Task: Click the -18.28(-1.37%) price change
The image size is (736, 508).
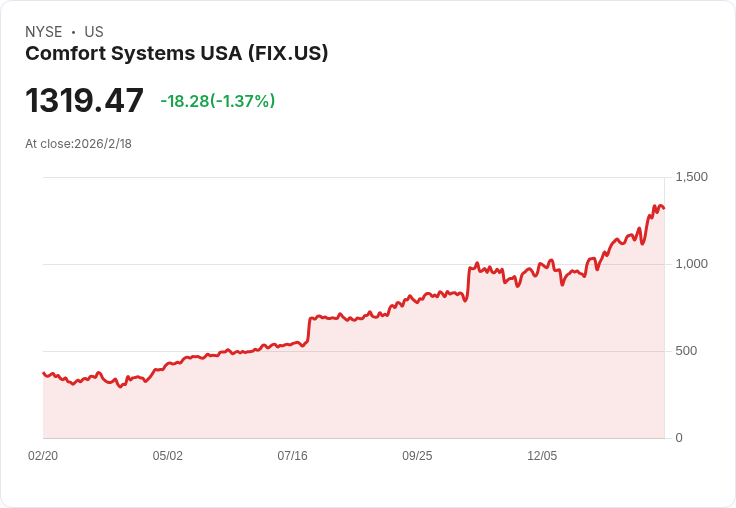Action: 218,101
